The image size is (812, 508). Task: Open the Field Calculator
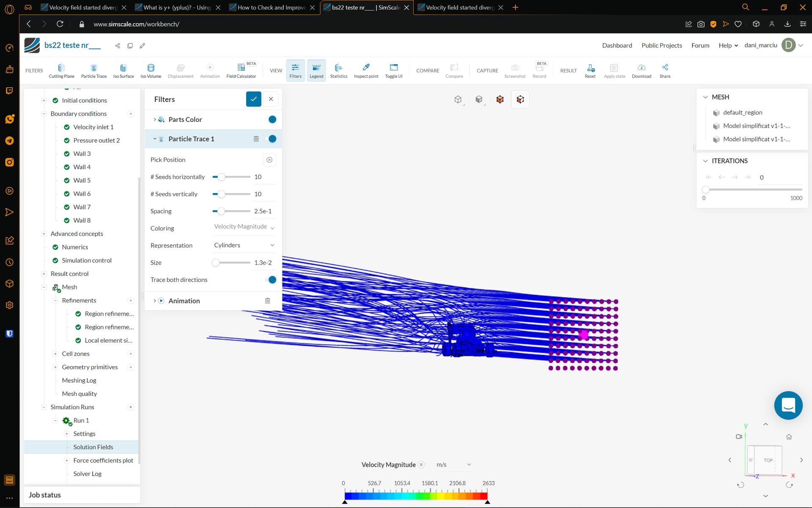click(241, 70)
